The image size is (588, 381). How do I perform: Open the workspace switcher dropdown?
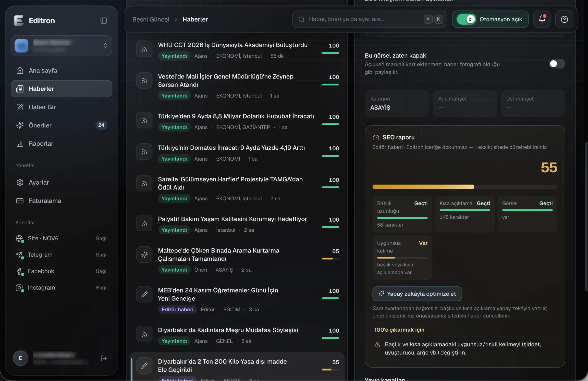[61, 46]
